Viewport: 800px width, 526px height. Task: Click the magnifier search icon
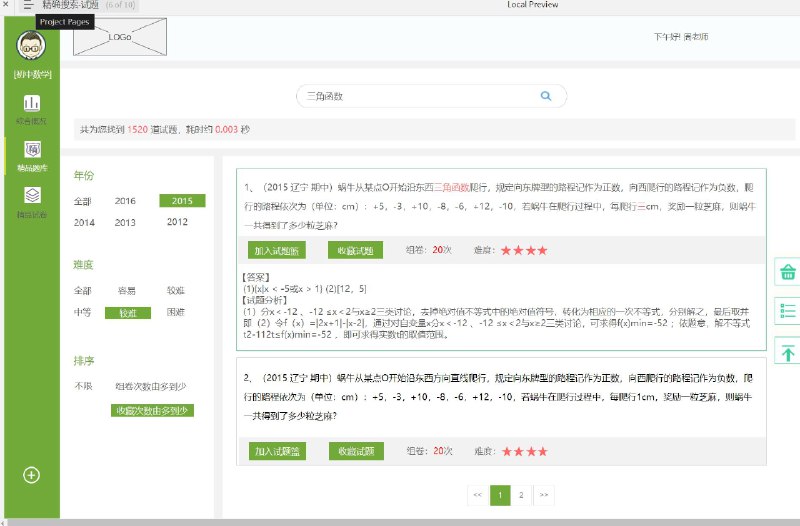546,96
